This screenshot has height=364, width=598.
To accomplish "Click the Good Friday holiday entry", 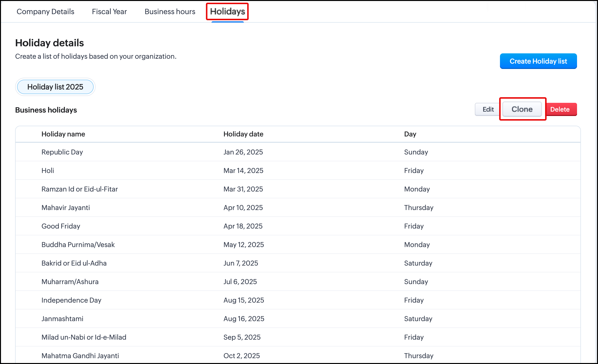I will pos(61,226).
